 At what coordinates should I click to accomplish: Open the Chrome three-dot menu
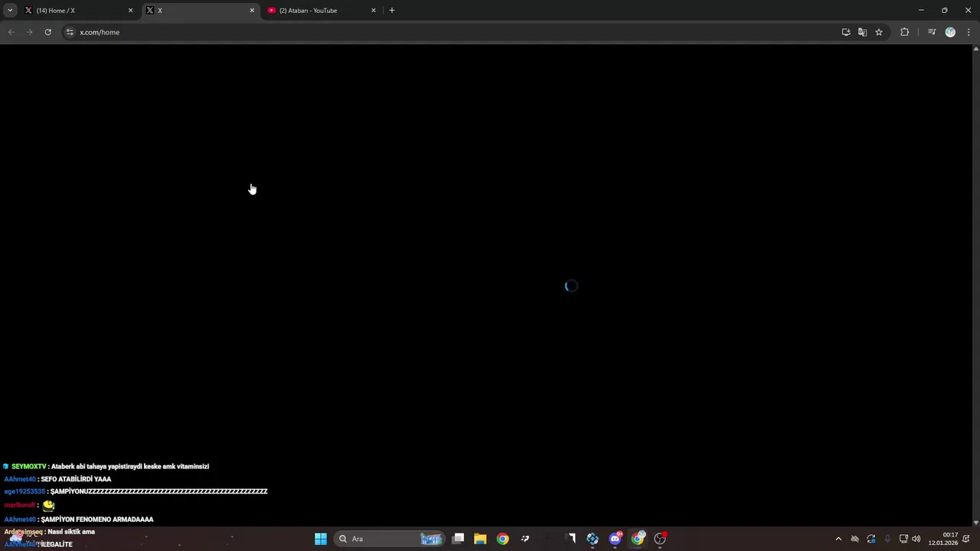(x=969, y=32)
